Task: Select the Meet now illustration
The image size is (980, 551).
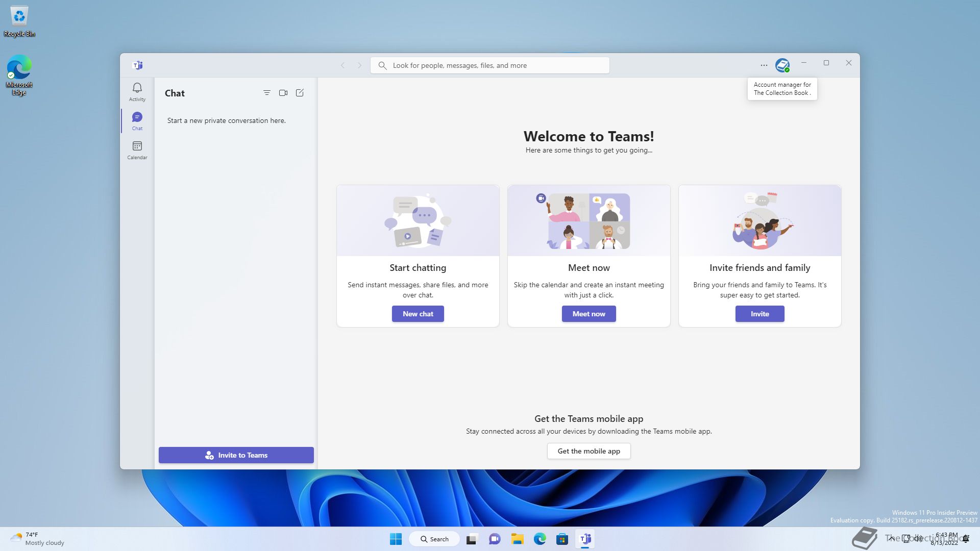Action: click(x=589, y=220)
